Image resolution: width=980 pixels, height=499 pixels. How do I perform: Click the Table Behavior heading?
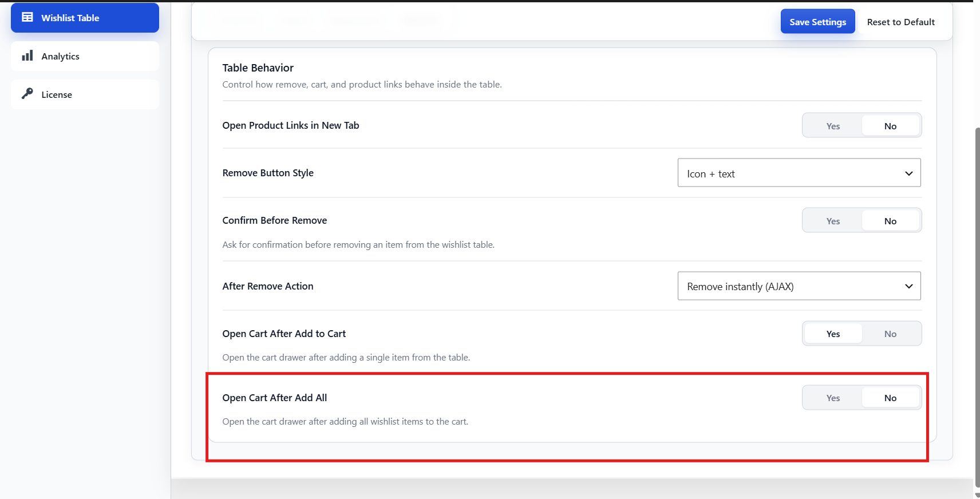(x=258, y=68)
